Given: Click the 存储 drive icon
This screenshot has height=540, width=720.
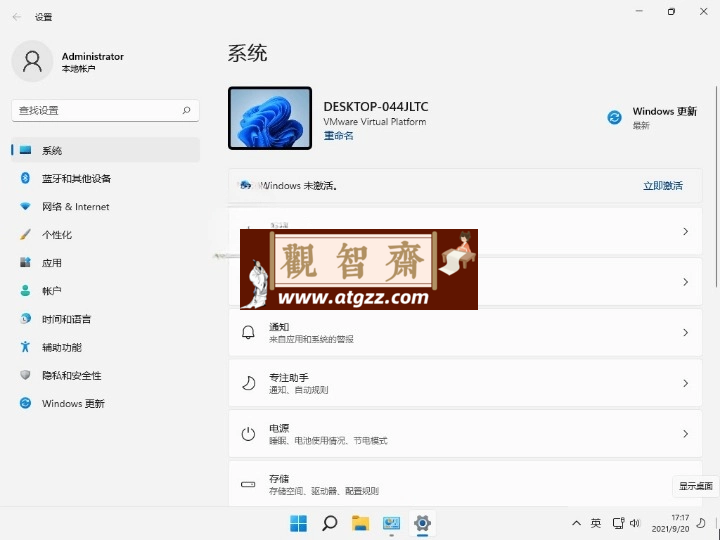Looking at the screenshot, I should 248,484.
